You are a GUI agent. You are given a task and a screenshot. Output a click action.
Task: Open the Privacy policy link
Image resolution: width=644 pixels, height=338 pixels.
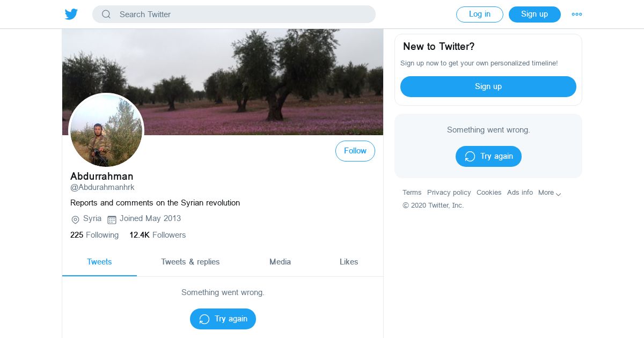(449, 193)
